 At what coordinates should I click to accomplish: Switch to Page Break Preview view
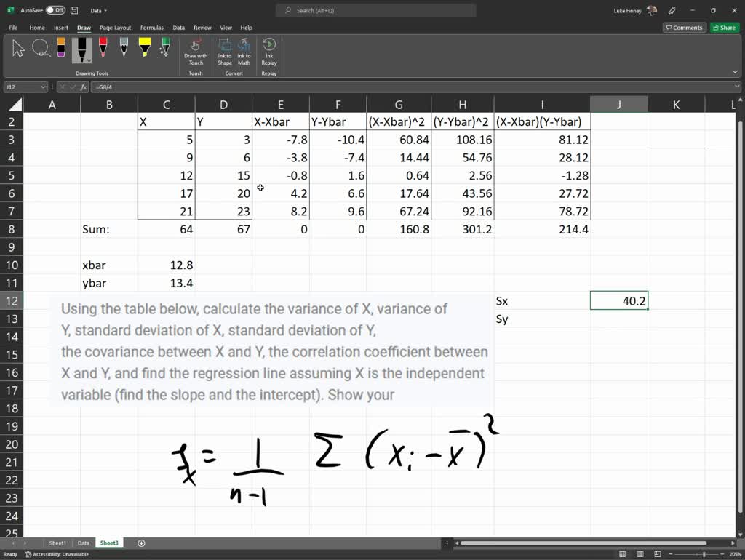pos(658,553)
